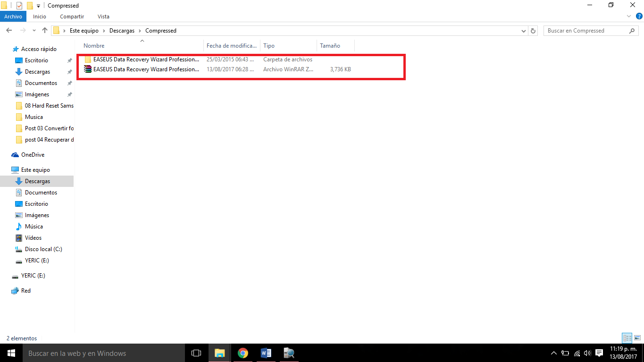Select the EASEUS Data Recovery folder row
The height and width of the screenshot is (362, 644).
tap(218, 59)
